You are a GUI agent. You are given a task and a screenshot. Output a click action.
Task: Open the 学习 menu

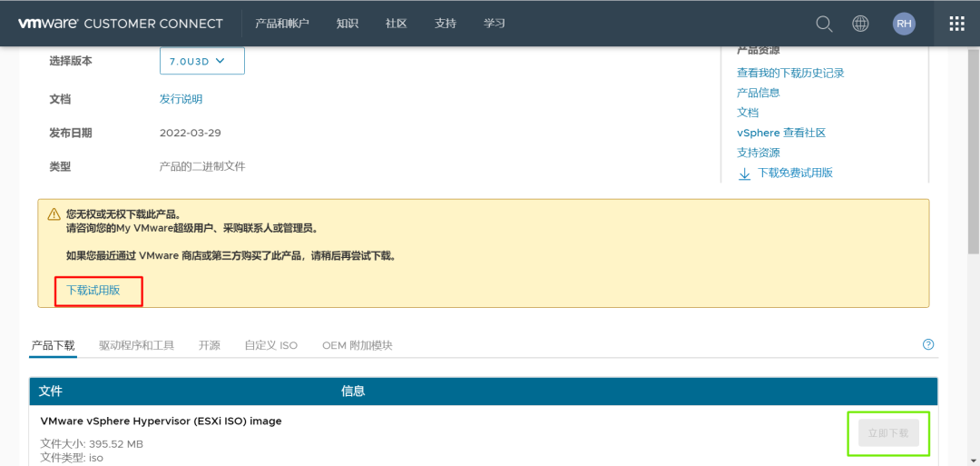tap(495, 24)
